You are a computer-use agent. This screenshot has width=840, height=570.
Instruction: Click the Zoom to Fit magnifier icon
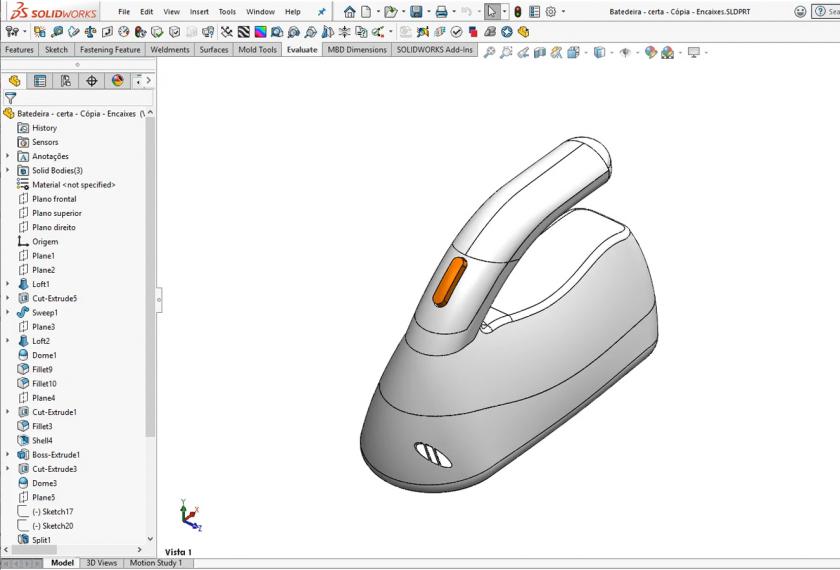pyautogui.click(x=490, y=51)
